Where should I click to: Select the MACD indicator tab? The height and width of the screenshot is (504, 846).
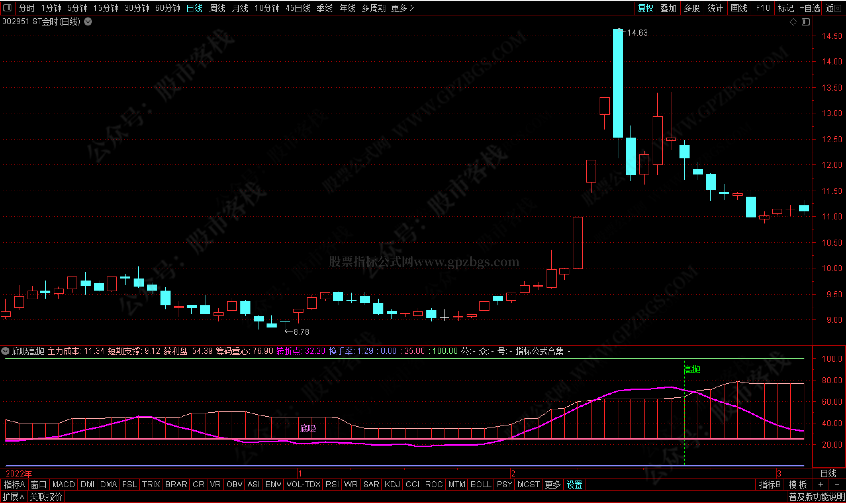[x=63, y=484]
